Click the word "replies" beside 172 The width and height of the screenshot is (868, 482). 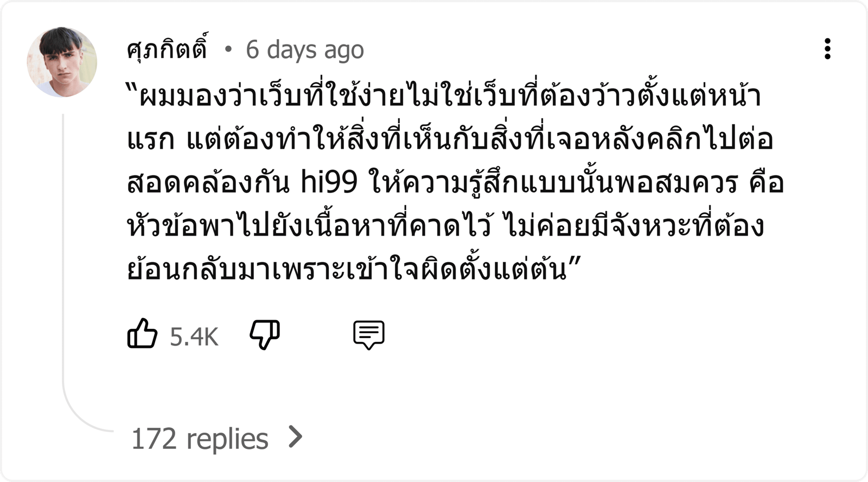(x=227, y=439)
